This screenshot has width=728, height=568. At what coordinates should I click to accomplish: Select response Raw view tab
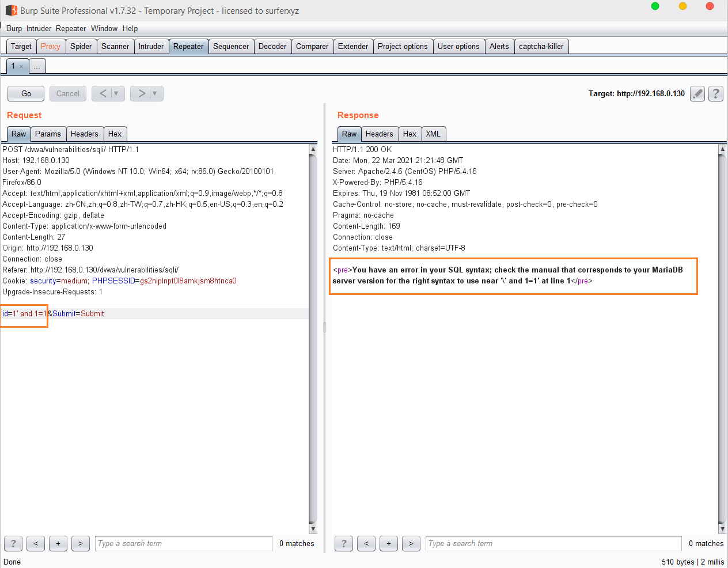(x=350, y=134)
